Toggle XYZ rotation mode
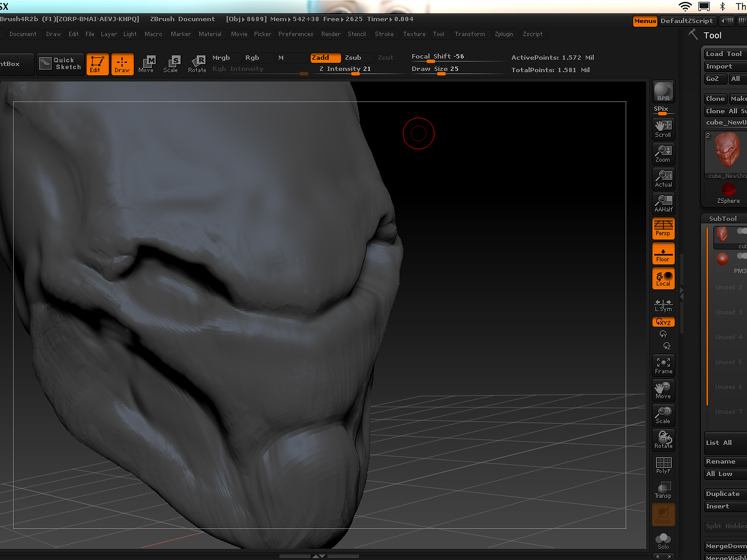This screenshot has width=747, height=560. coord(663,322)
